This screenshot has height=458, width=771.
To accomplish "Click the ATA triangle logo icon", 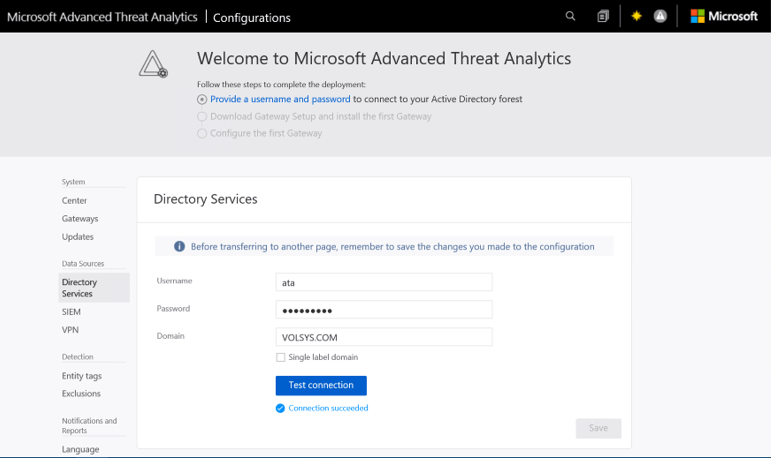I will (x=153, y=64).
